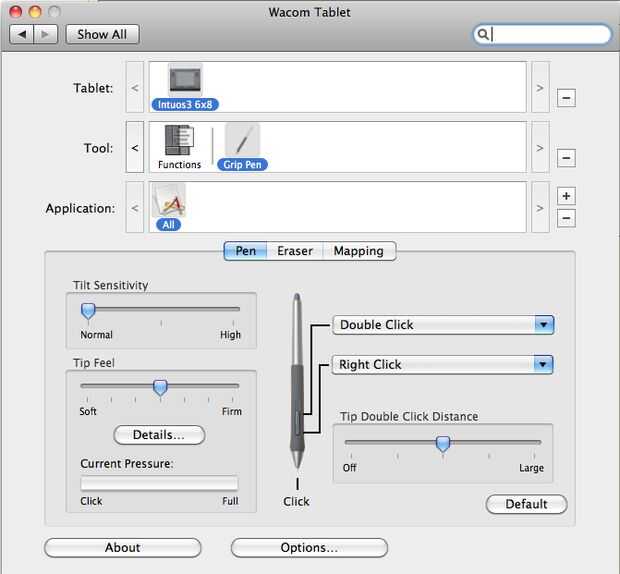Open the Double Click button dropdown
The height and width of the screenshot is (574, 620).
(443, 325)
